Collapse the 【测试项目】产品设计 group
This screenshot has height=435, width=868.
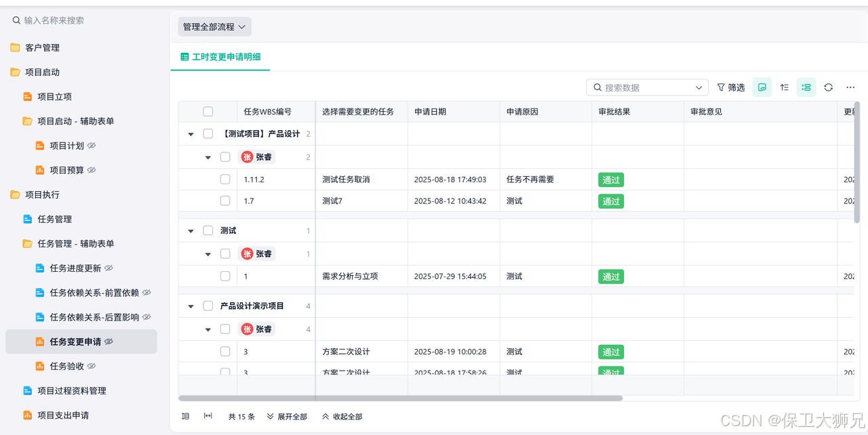point(191,134)
